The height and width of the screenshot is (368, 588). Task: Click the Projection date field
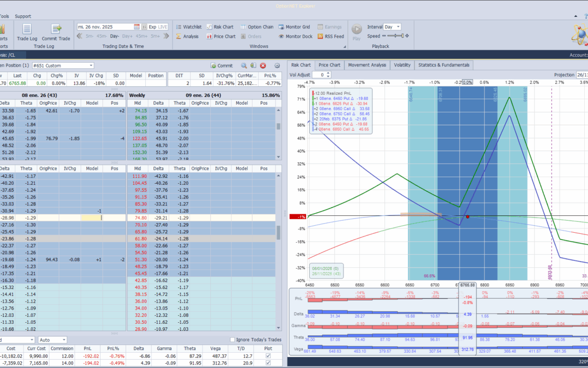tap(582, 75)
